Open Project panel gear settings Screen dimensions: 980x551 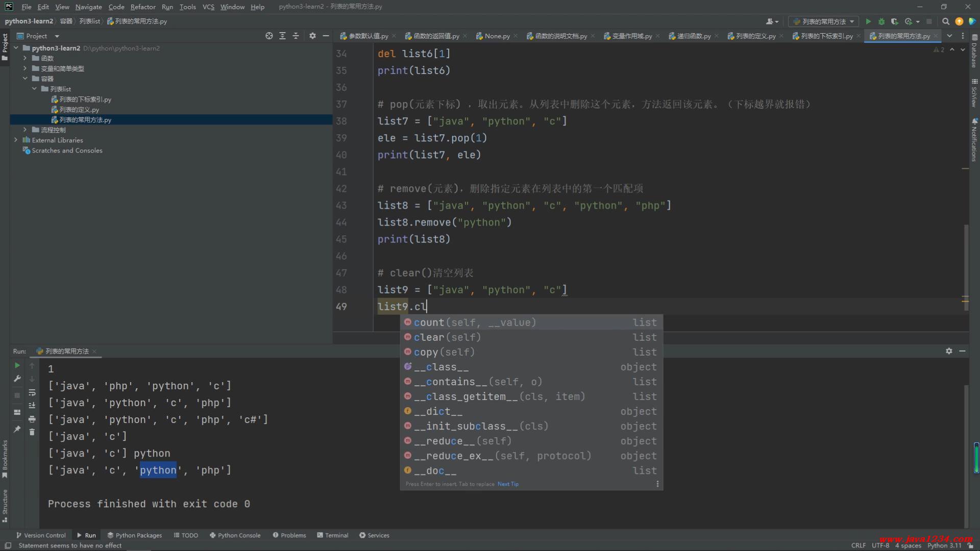coord(312,36)
